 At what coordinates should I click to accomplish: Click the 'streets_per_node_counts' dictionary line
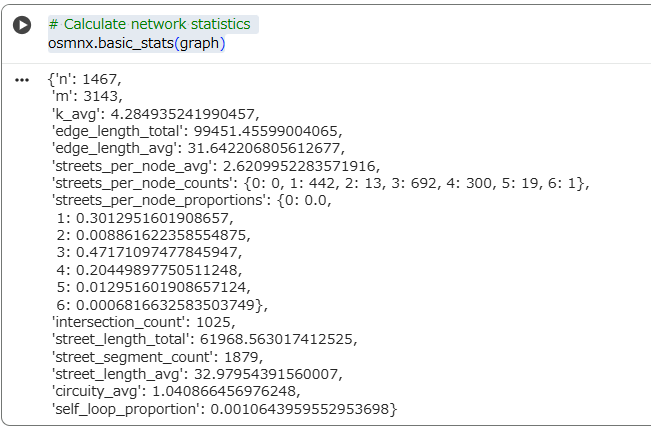(321, 183)
